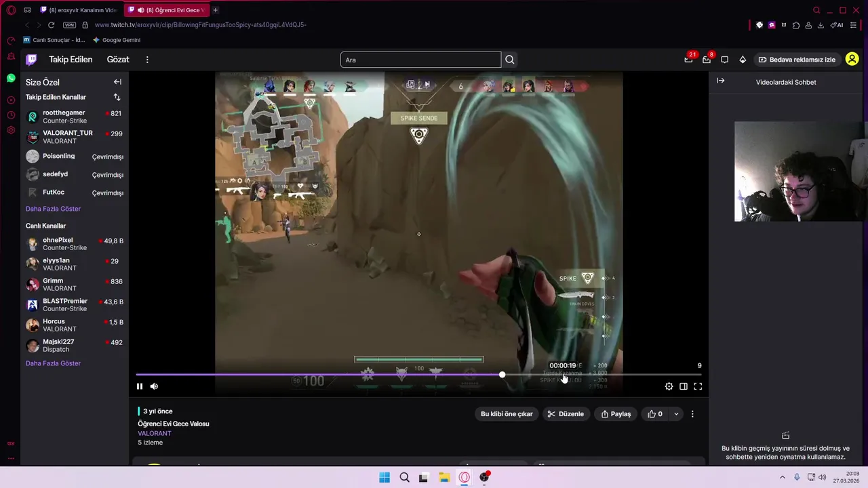This screenshot has width=868, height=488.
Task: Open the video player settings gear
Action: (x=669, y=386)
